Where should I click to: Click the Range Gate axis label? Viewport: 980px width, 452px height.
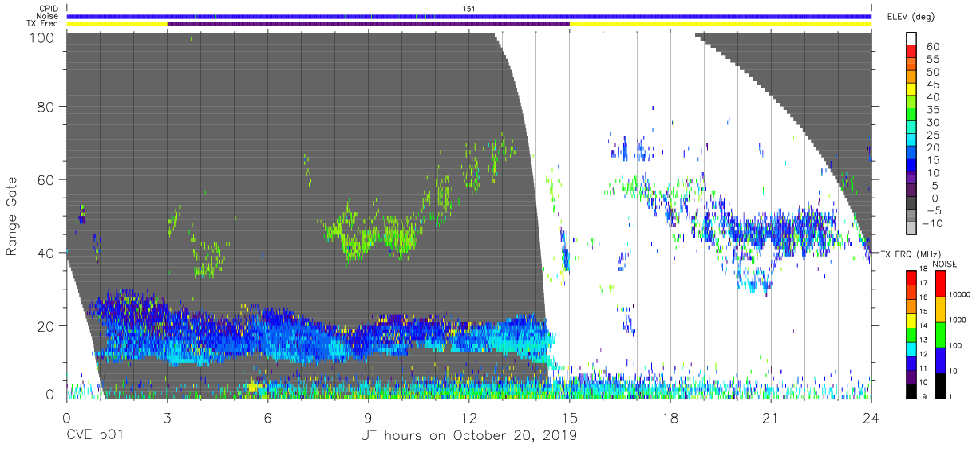[12, 215]
